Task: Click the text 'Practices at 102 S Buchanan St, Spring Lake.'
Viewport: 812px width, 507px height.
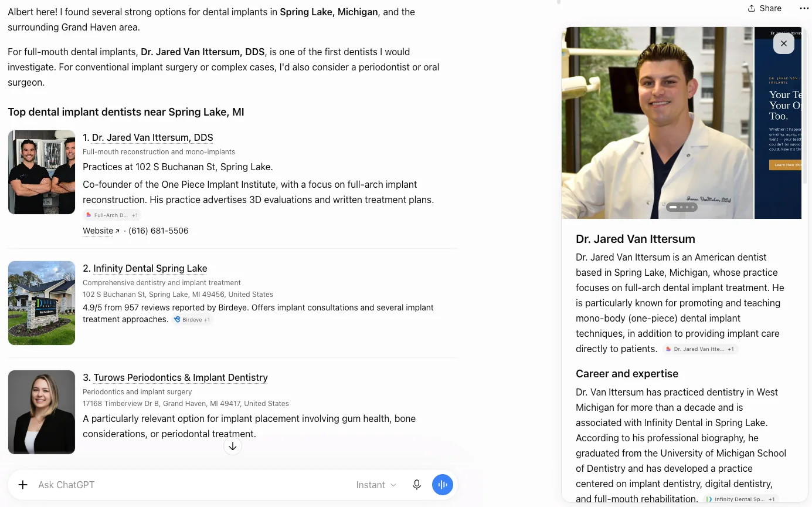Action: click(178, 167)
